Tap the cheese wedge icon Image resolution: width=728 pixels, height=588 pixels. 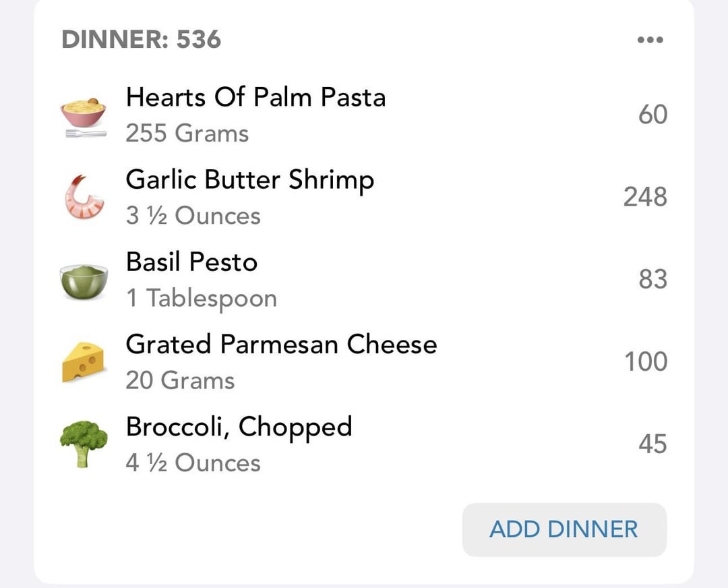(83, 362)
